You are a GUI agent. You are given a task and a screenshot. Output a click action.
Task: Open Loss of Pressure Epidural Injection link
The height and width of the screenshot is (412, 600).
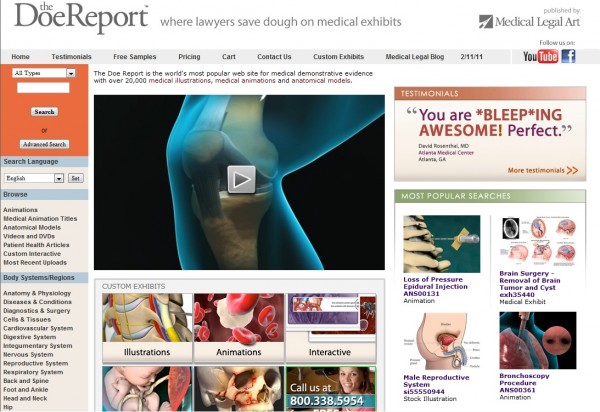pos(435,287)
